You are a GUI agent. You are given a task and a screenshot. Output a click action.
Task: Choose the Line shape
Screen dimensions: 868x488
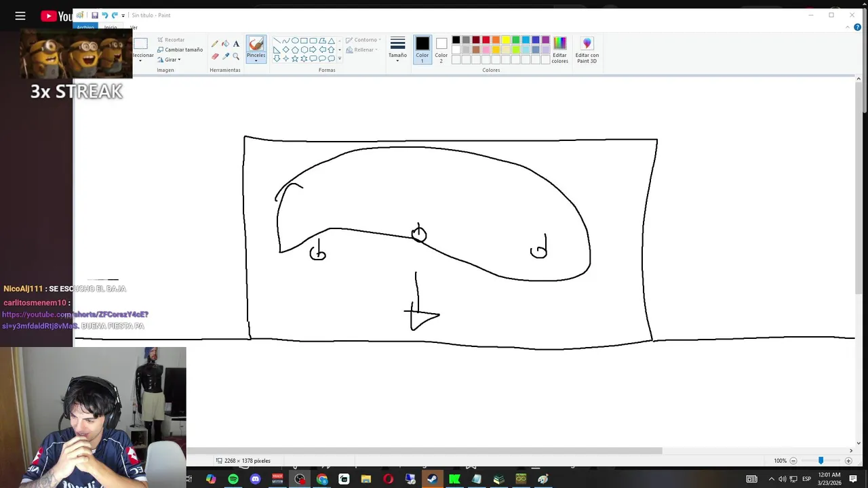pos(277,40)
